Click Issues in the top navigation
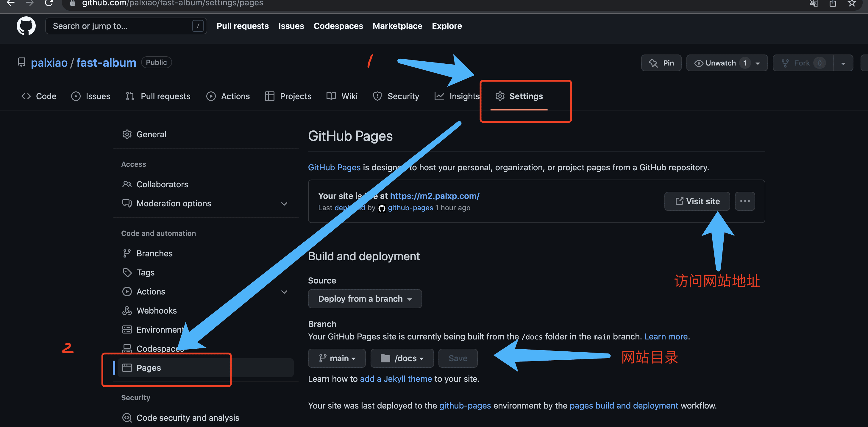868x427 pixels. 291,26
